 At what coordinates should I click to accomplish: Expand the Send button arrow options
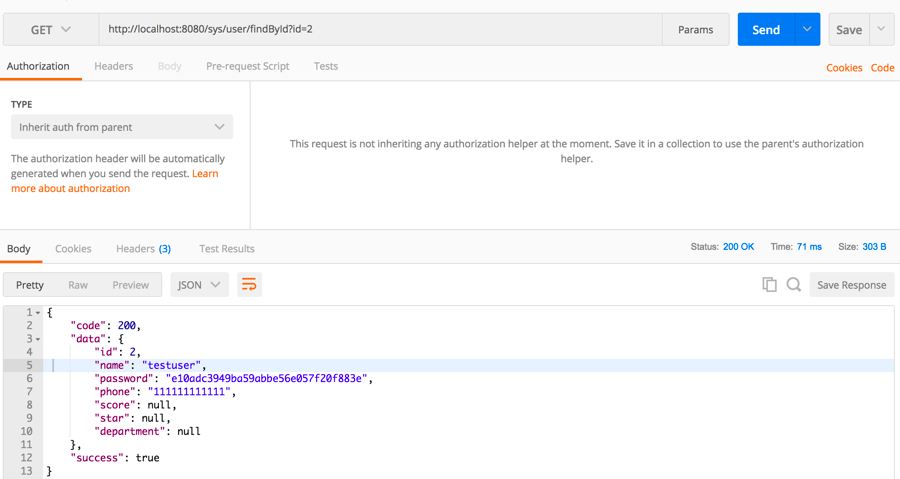(807, 30)
